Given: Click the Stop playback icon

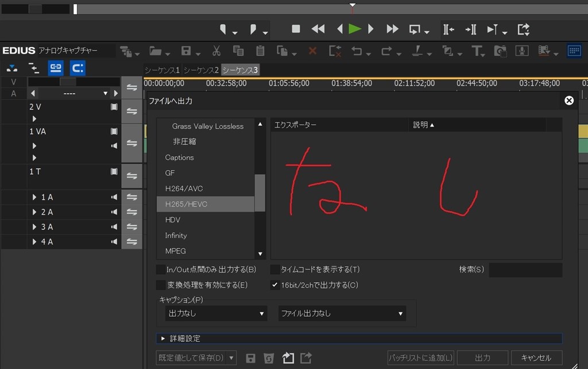Looking at the screenshot, I should (x=295, y=29).
